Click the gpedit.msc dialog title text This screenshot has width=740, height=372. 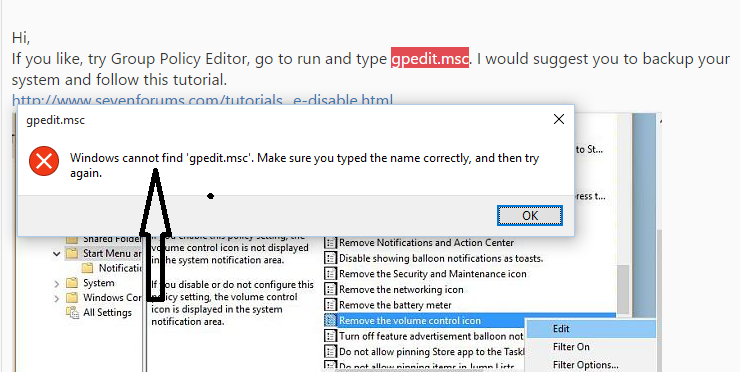coord(56,120)
